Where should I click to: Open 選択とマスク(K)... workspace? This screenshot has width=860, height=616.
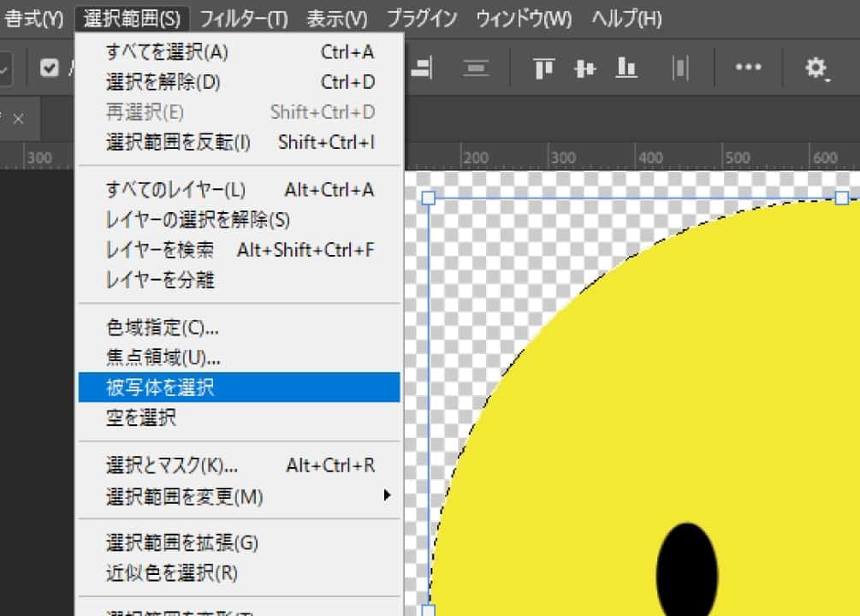click(239, 465)
